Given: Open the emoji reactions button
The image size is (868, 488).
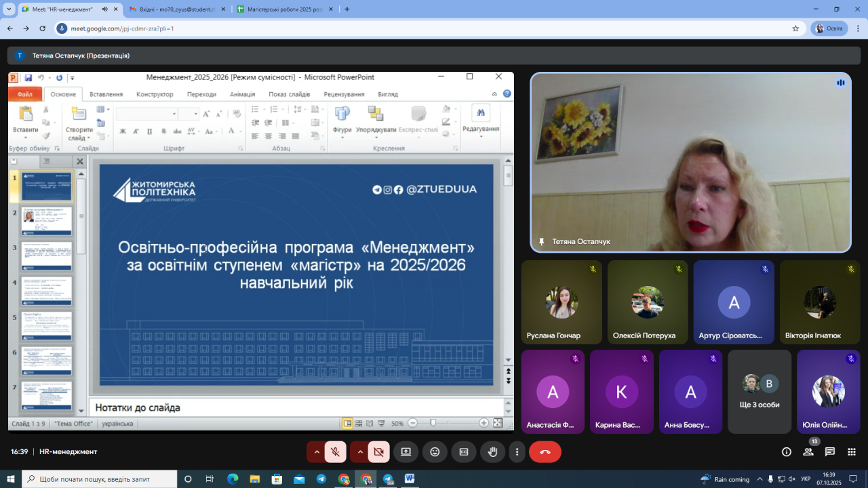Looking at the screenshot, I should click(435, 452).
